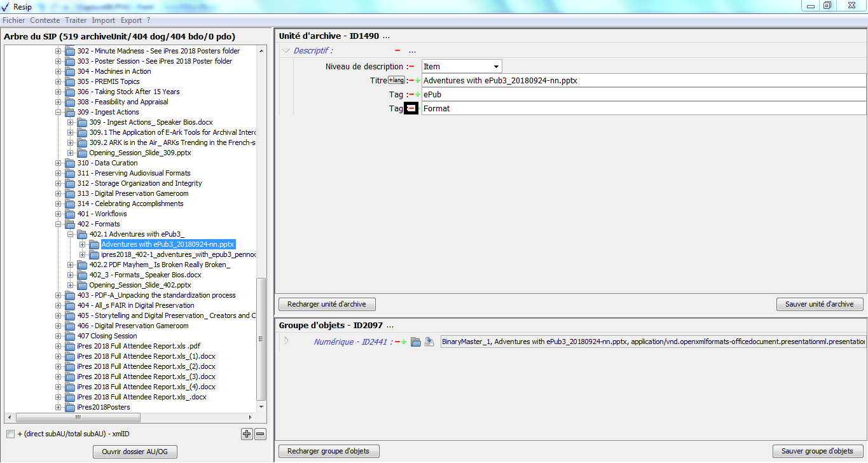This screenshot has height=463, width=868.
Task: Open the Niveau de description dropdown
Action: 495,67
